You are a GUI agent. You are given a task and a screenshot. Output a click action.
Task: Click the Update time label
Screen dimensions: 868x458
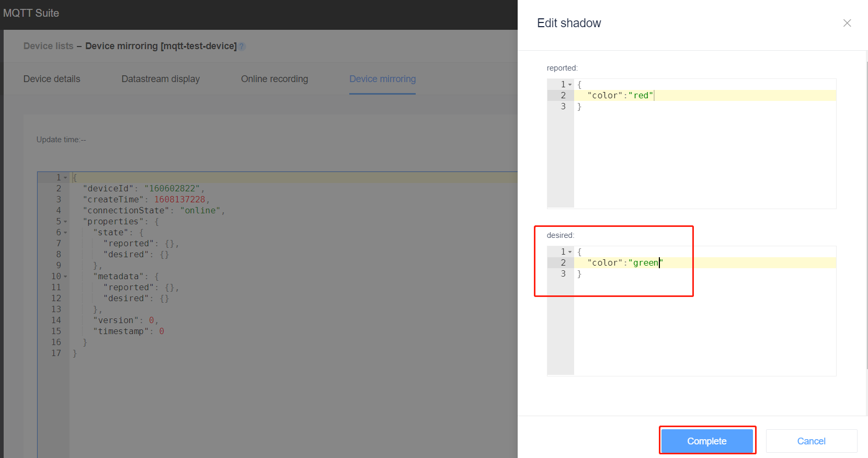click(61, 140)
